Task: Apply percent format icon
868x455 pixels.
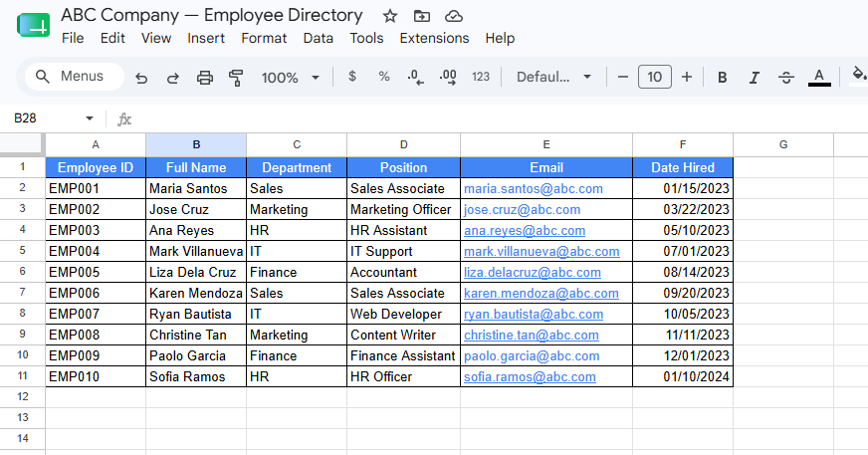Action: 384,77
